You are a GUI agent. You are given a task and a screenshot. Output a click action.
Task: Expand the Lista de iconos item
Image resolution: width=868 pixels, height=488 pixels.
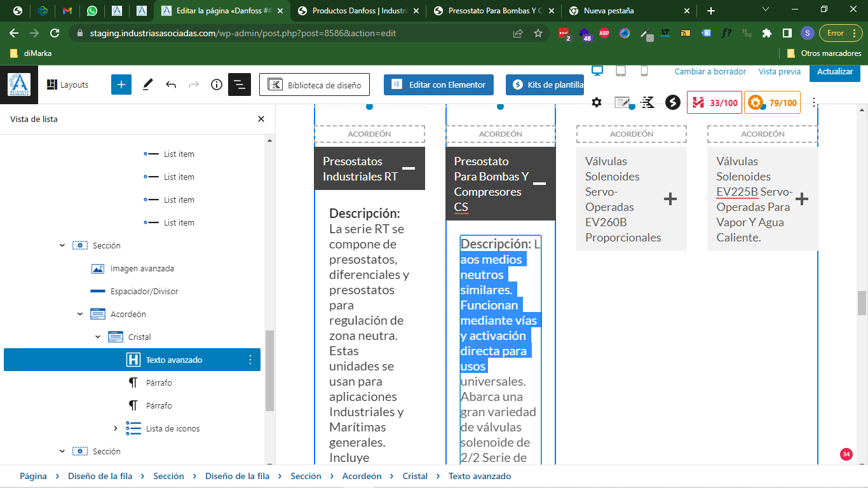(x=116, y=428)
